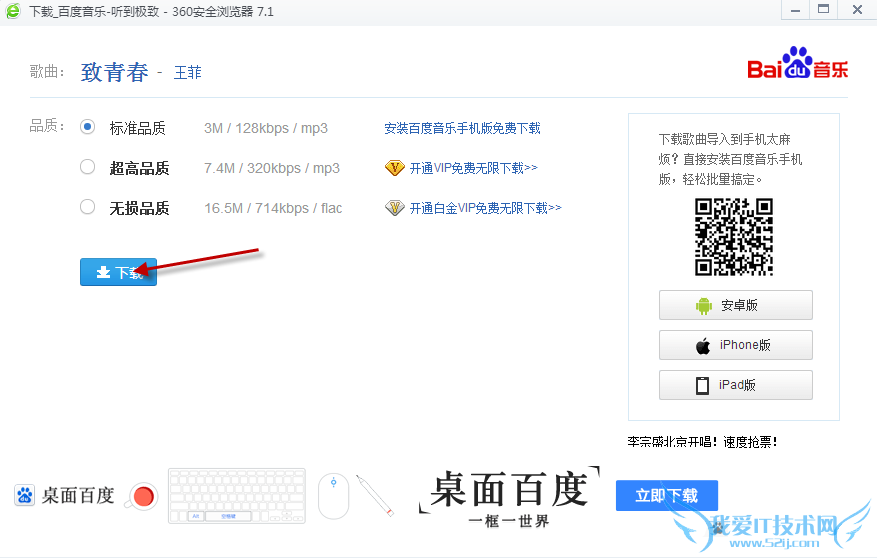Click the gold VIP diamond icon

(x=394, y=168)
